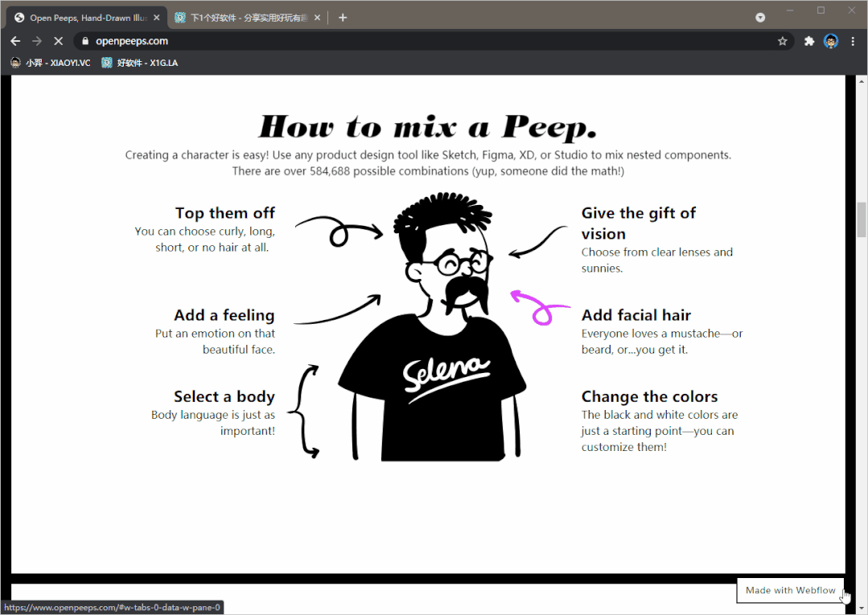Viewport: 868px width, 615px height.
Task: Click the vertical page scrollbar thumb
Action: (x=862, y=219)
